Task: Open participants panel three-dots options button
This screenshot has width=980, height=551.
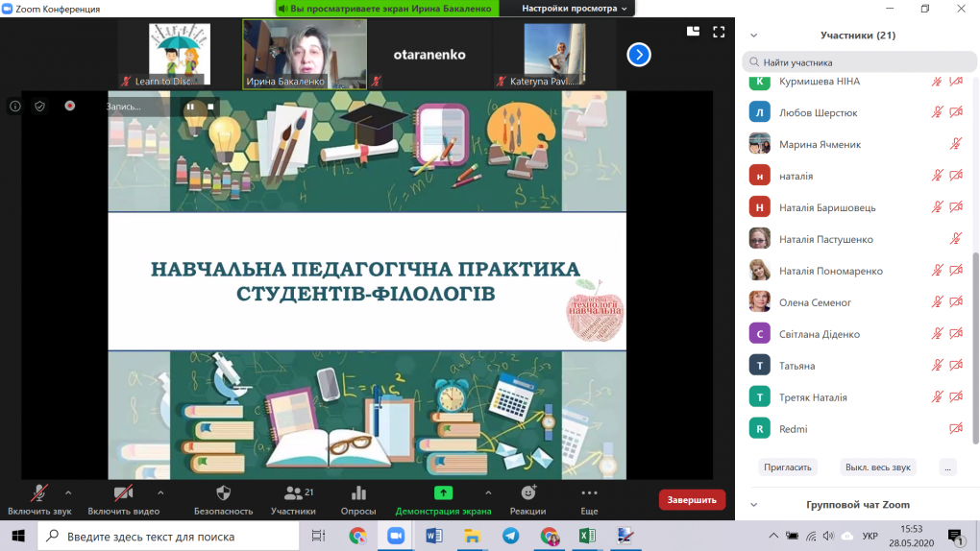Action: (948, 467)
